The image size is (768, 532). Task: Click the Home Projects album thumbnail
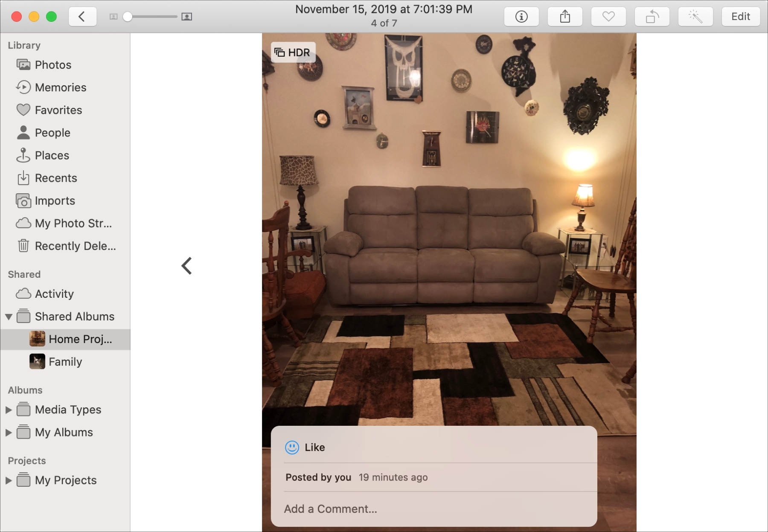point(37,339)
